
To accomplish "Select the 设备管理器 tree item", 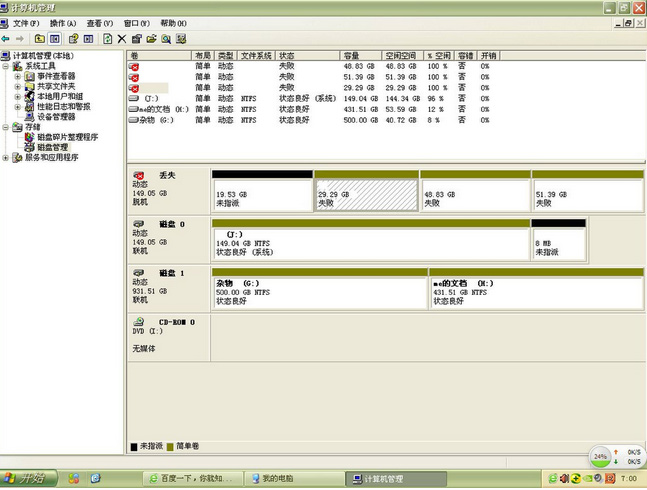I will tap(57, 117).
